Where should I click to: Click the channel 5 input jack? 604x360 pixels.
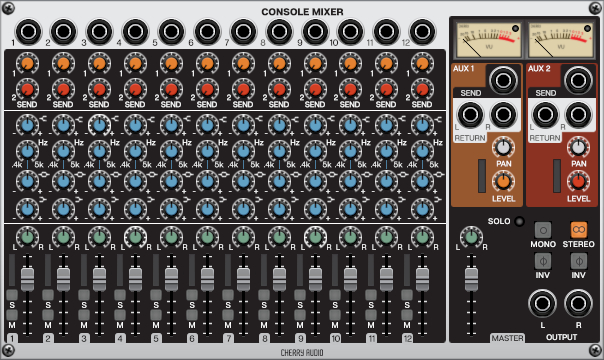171,31
